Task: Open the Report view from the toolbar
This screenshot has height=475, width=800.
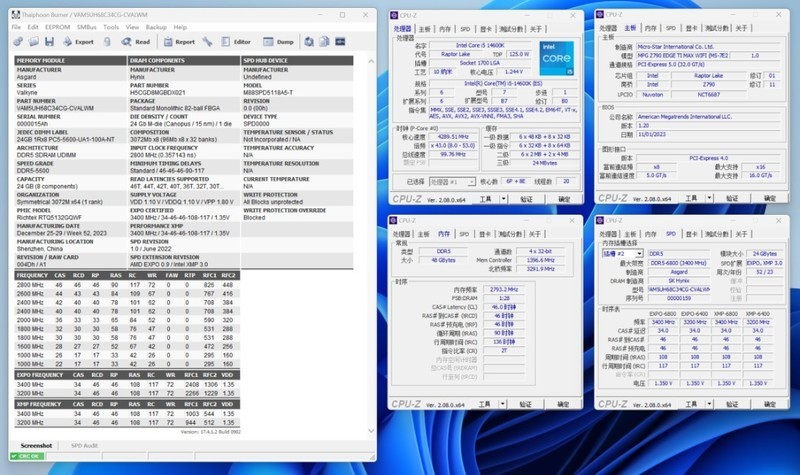Action: 179,42
